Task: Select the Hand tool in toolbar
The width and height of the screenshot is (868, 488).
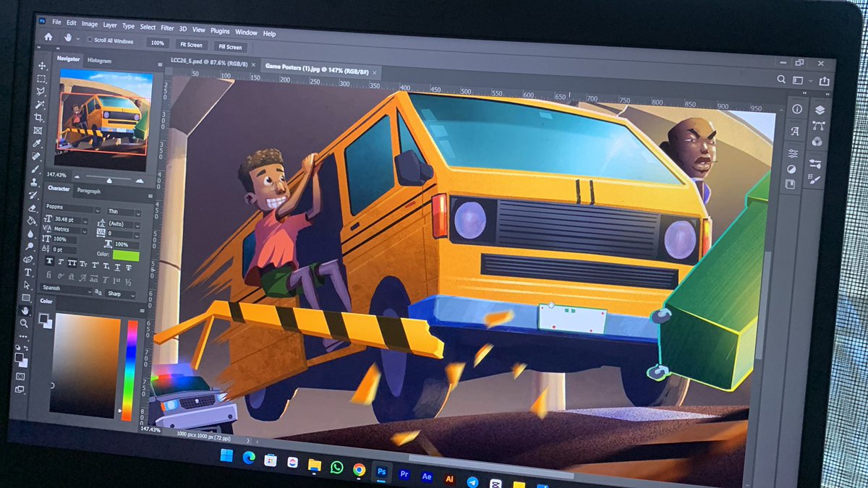Action: (x=25, y=310)
